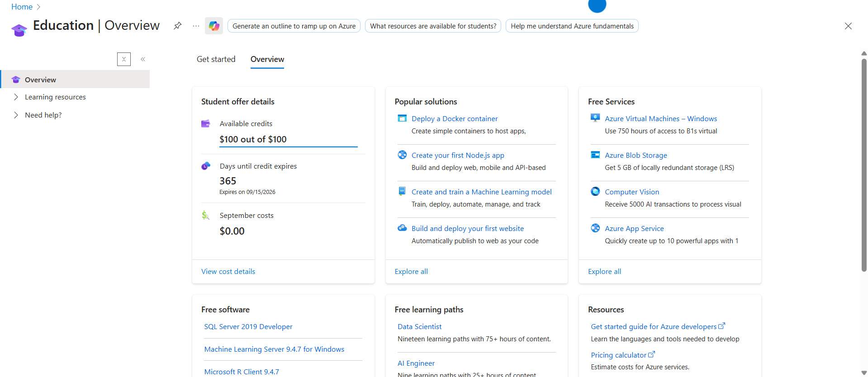The width and height of the screenshot is (868, 377).
Task: Click the first website cloud icon
Action: (x=402, y=228)
